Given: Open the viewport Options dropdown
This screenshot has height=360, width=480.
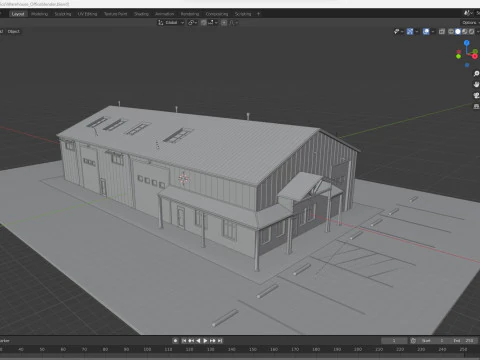Looking at the screenshot, I should tap(470, 22).
